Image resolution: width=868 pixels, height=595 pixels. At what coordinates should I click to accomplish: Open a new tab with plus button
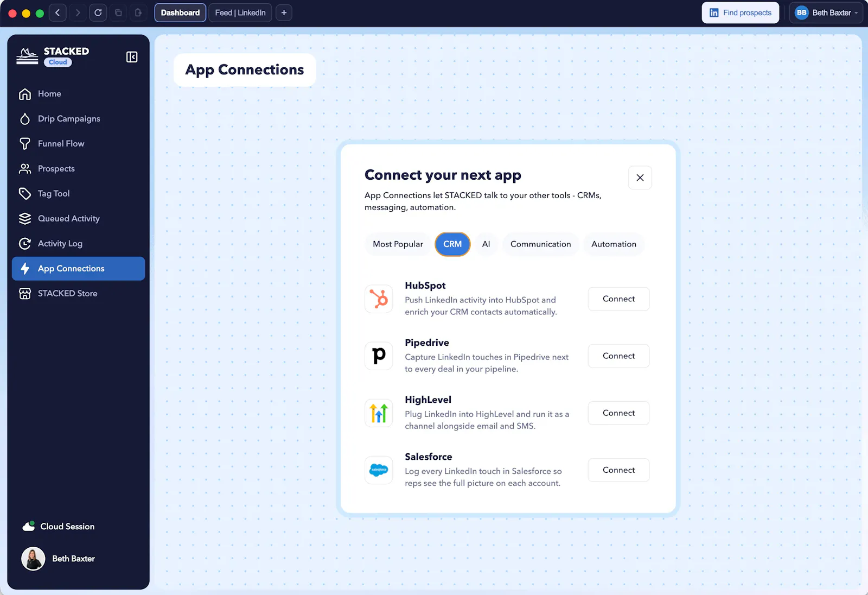point(284,12)
